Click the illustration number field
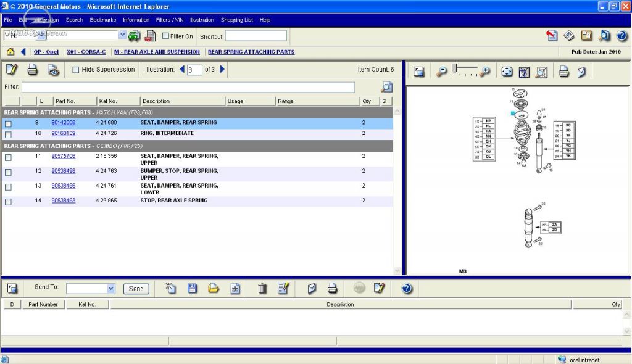This screenshot has height=364, width=632. [x=194, y=70]
